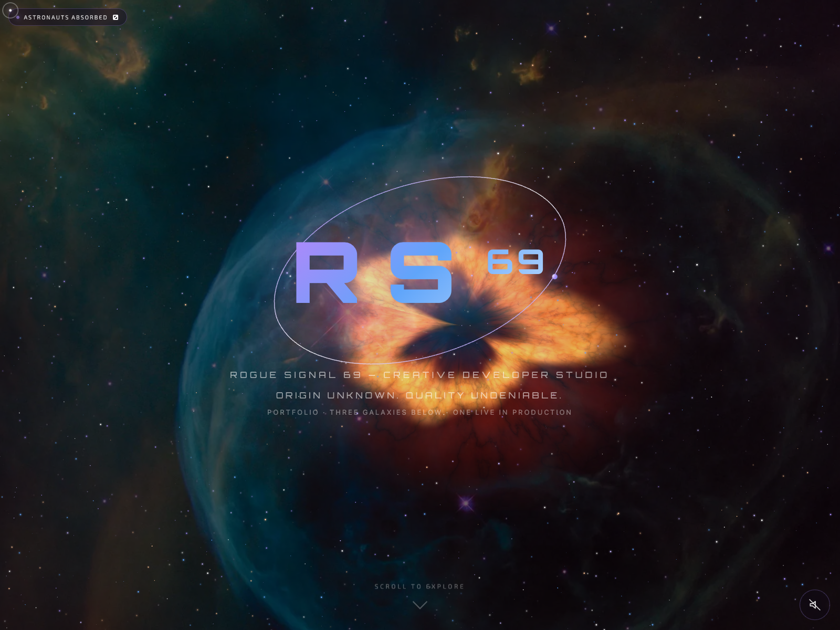Click 'One Live in Production' in the subtitle

tap(512, 413)
